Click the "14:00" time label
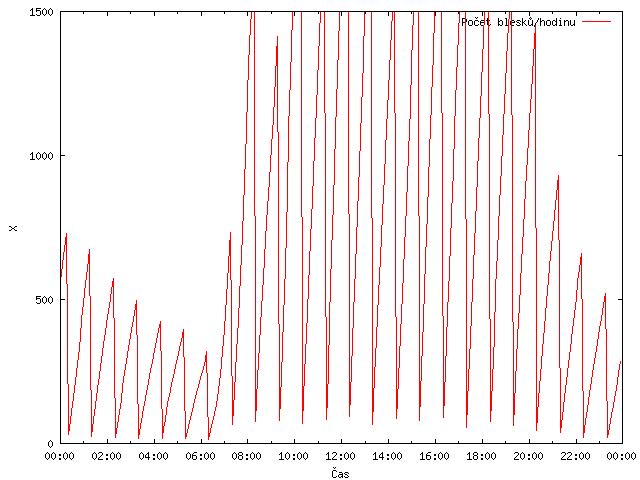 388,456
